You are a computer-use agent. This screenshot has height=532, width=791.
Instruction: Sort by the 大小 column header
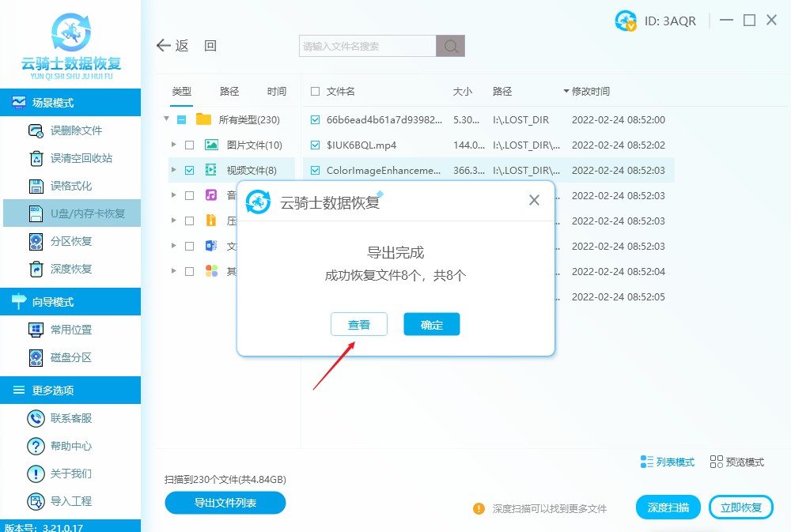[x=463, y=91]
